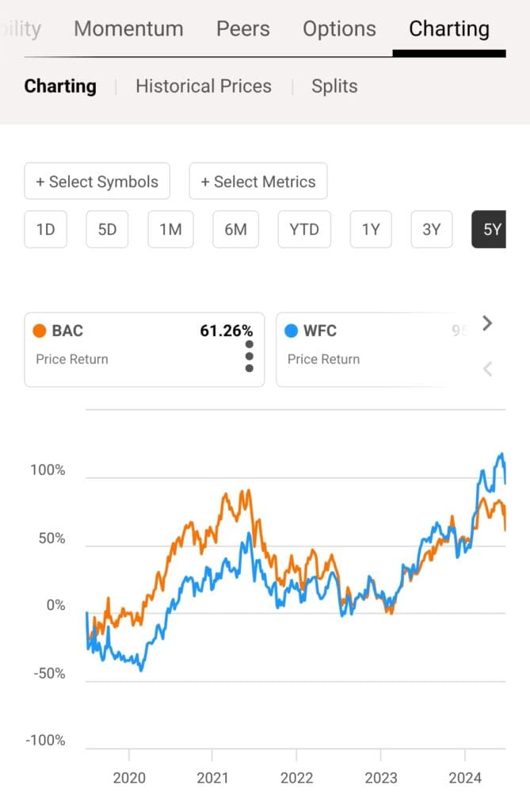Viewport: 530px width, 812px height.
Task: Open the Options tab
Action: (339, 29)
